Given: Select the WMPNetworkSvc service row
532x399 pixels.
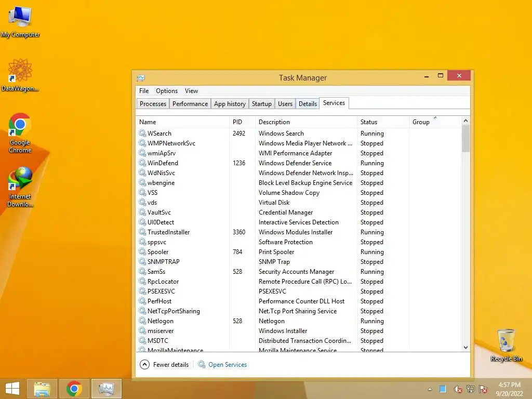Looking at the screenshot, I should (299, 143).
